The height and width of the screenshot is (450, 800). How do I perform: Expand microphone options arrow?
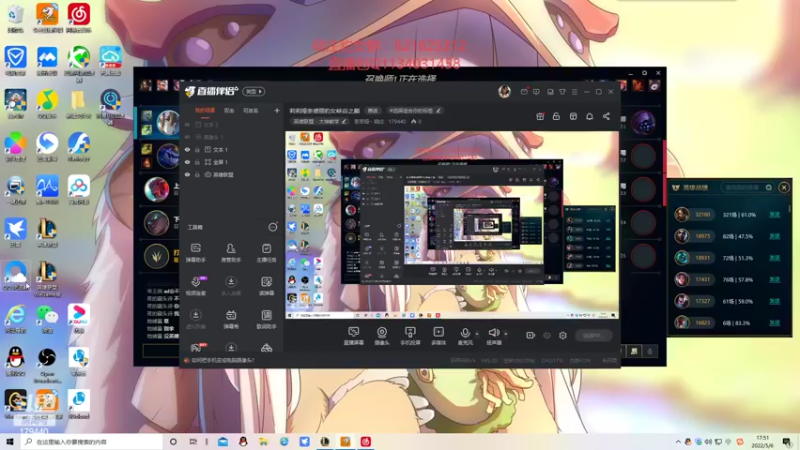click(477, 334)
